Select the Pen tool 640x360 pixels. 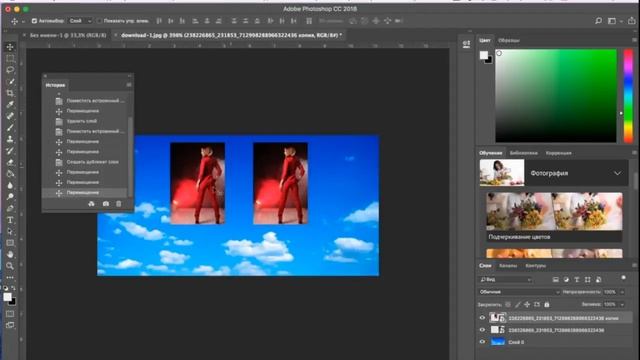pyautogui.click(x=10, y=209)
